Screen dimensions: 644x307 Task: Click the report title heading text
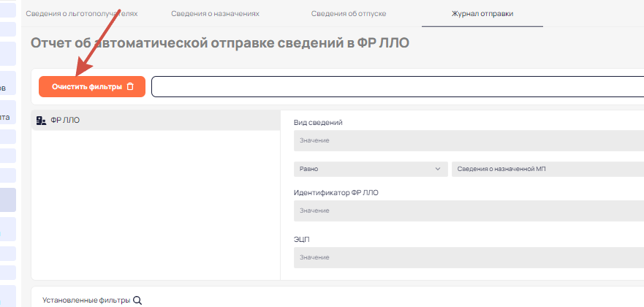coord(220,43)
